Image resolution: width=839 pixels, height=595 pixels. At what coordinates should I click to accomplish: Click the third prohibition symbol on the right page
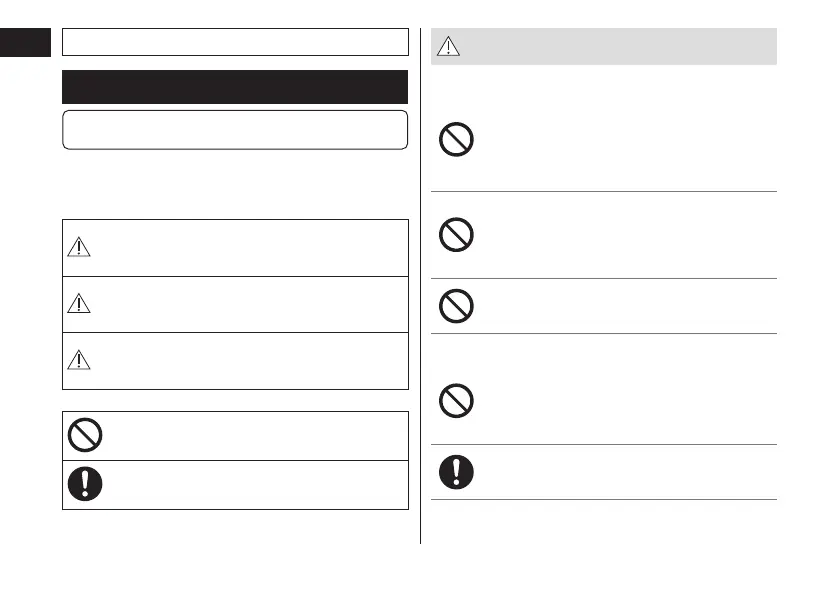(x=456, y=305)
